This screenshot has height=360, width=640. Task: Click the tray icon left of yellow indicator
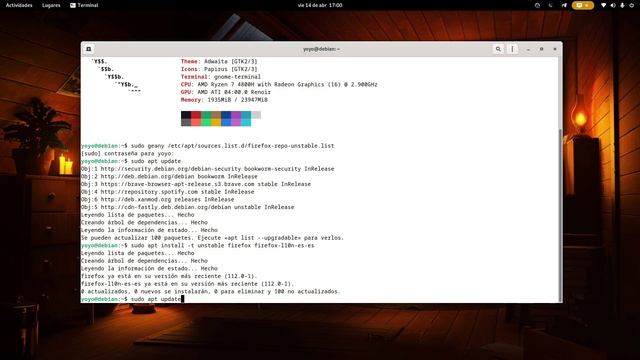pyautogui.click(x=564, y=5)
